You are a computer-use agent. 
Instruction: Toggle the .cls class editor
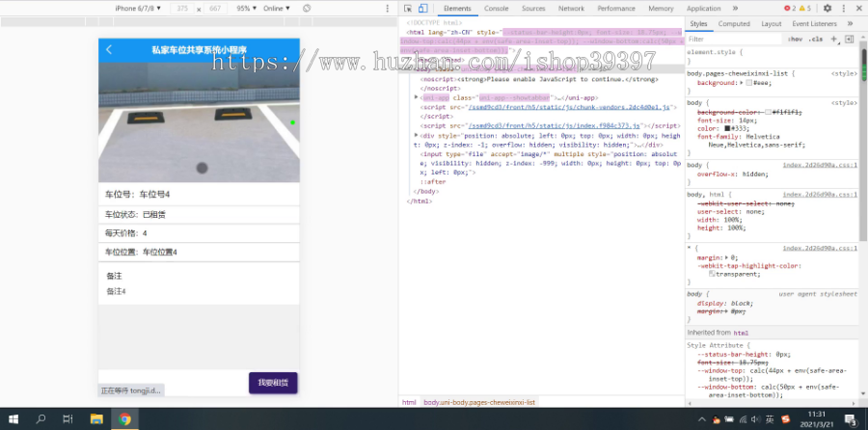815,40
